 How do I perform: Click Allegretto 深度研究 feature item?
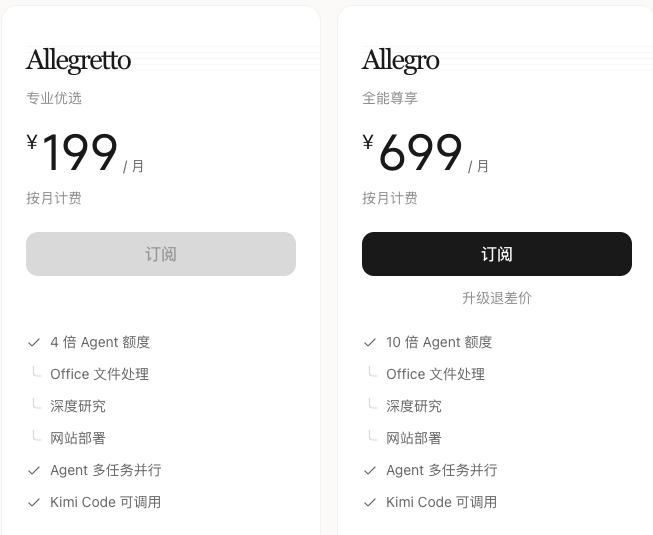click(x=78, y=406)
